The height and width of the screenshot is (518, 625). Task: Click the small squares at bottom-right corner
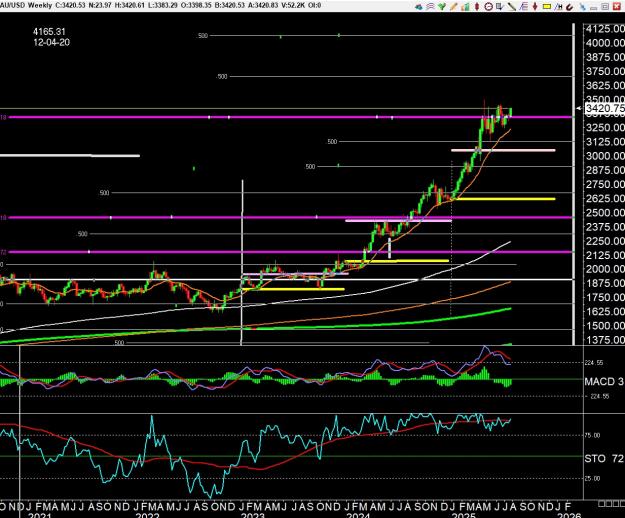tap(611, 504)
